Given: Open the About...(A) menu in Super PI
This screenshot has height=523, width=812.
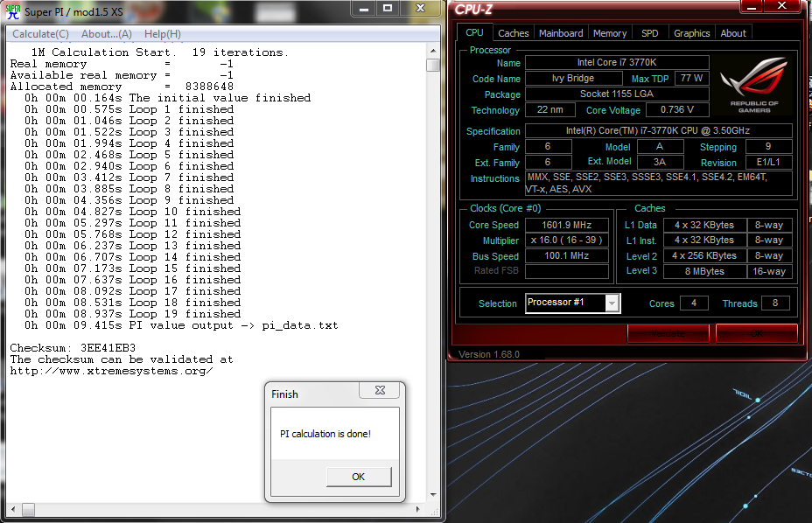Looking at the screenshot, I should [x=107, y=34].
